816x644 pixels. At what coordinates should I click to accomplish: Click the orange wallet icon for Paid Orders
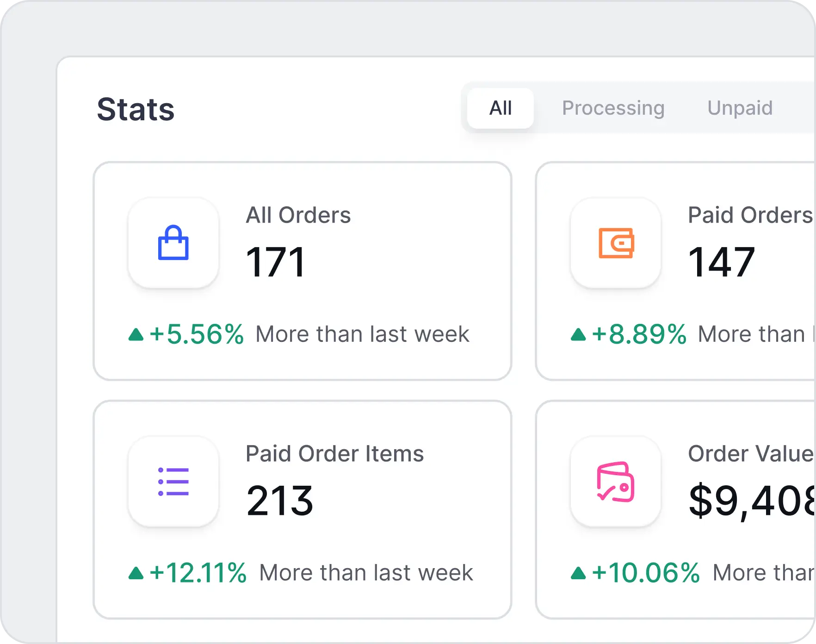[616, 243]
